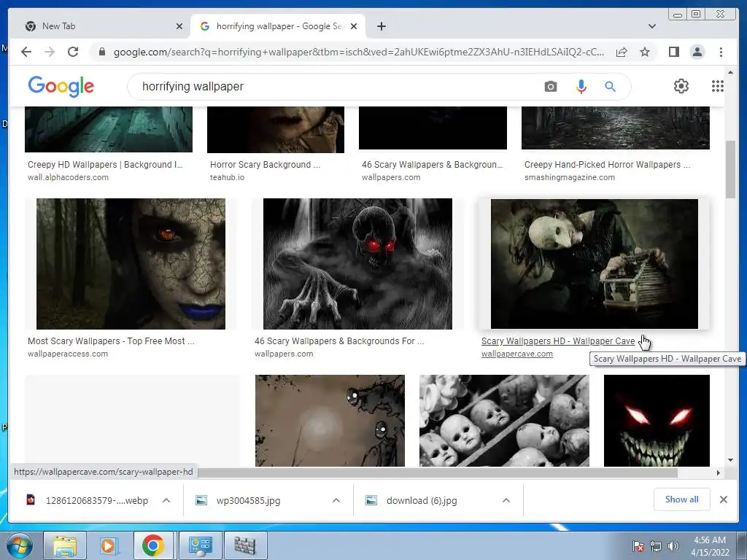The height and width of the screenshot is (560, 747).
Task: Reload the current page
Action: tap(73, 52)
